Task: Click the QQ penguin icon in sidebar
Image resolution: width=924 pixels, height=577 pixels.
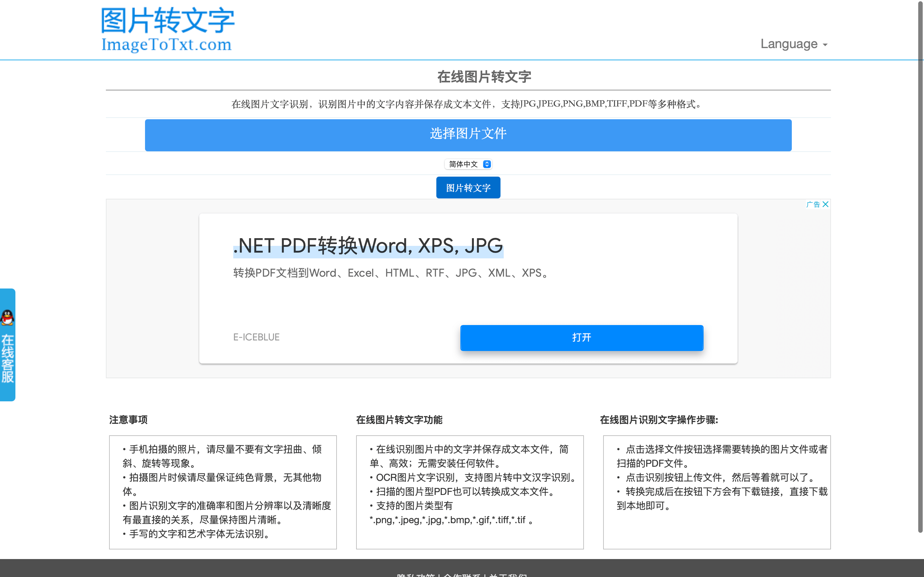Action: click(x=8, y=317)
